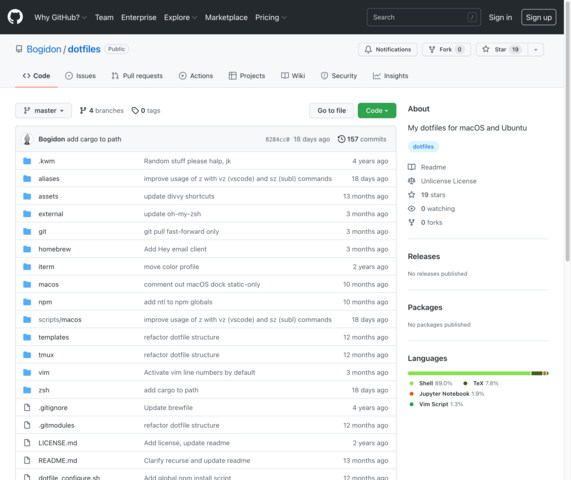Click the fork icon by 0 forks

411,223
